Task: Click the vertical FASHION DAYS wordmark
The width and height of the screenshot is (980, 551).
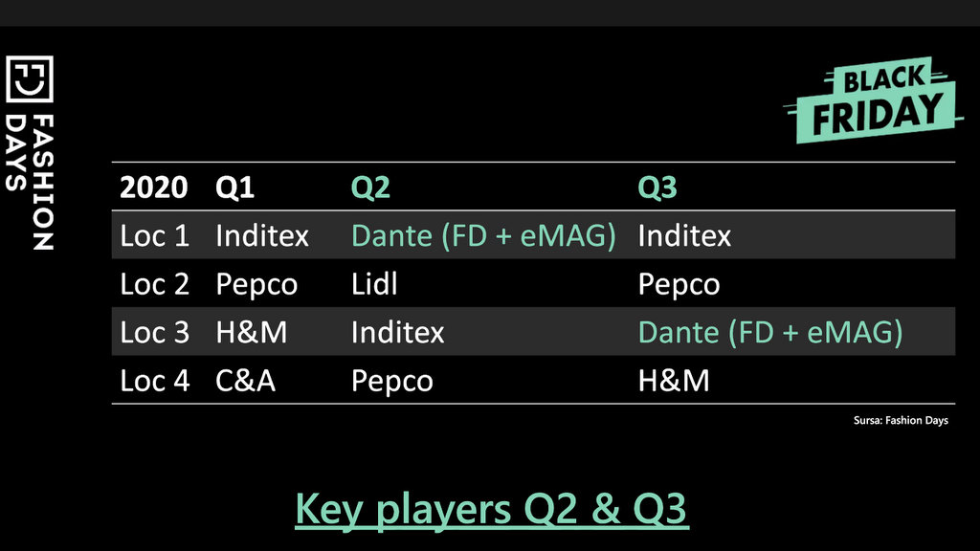Action: [x=30, y=183]
